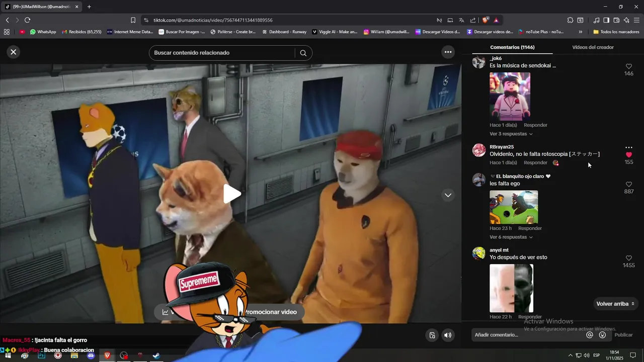Open RBrayan25's username link
This screenshot has height=362, width=644.
pyautogui.click(x=502, y=147)
